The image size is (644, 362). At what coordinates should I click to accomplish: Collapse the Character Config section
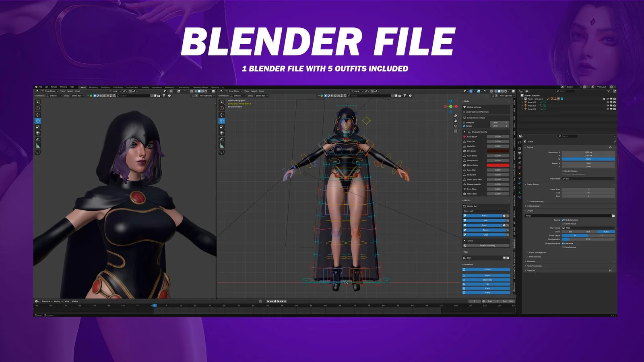464,132
